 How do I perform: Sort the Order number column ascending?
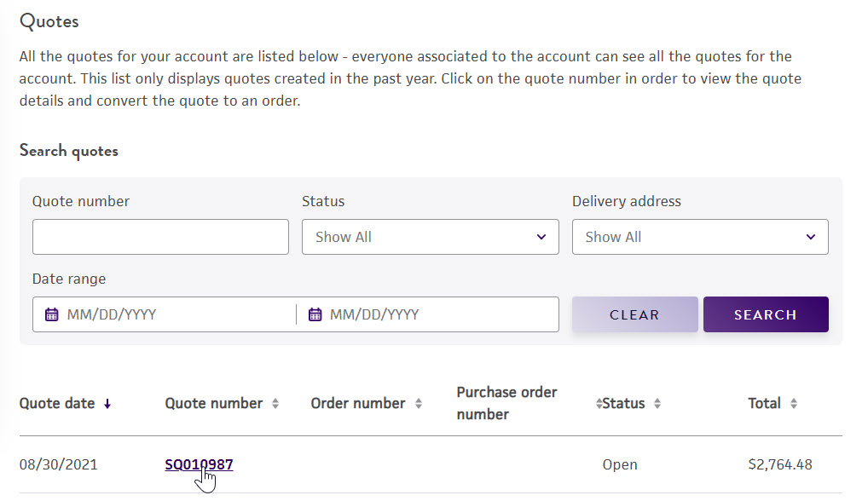(x=418, y=403)
